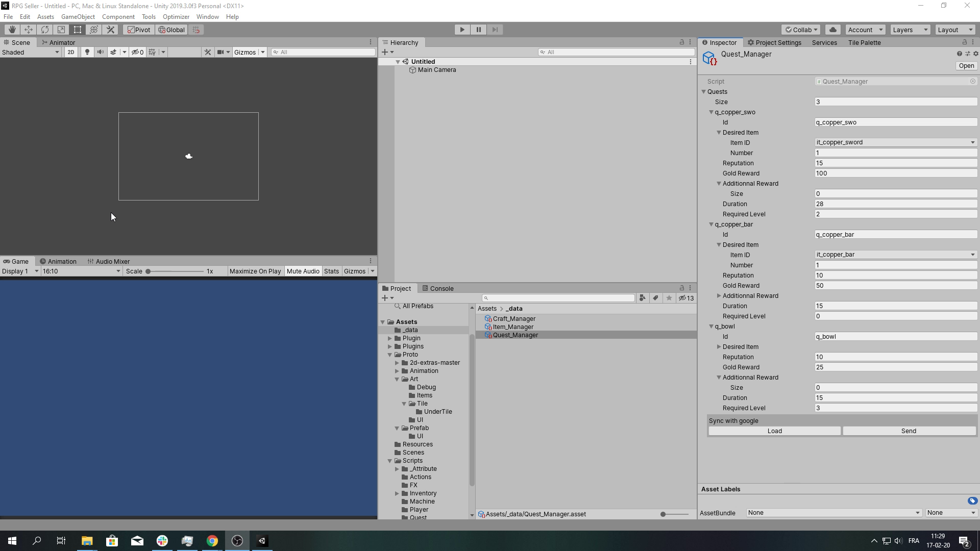Click the Send sync button
980x551 pixels.
pyautogui.click(x=909, y=431)
